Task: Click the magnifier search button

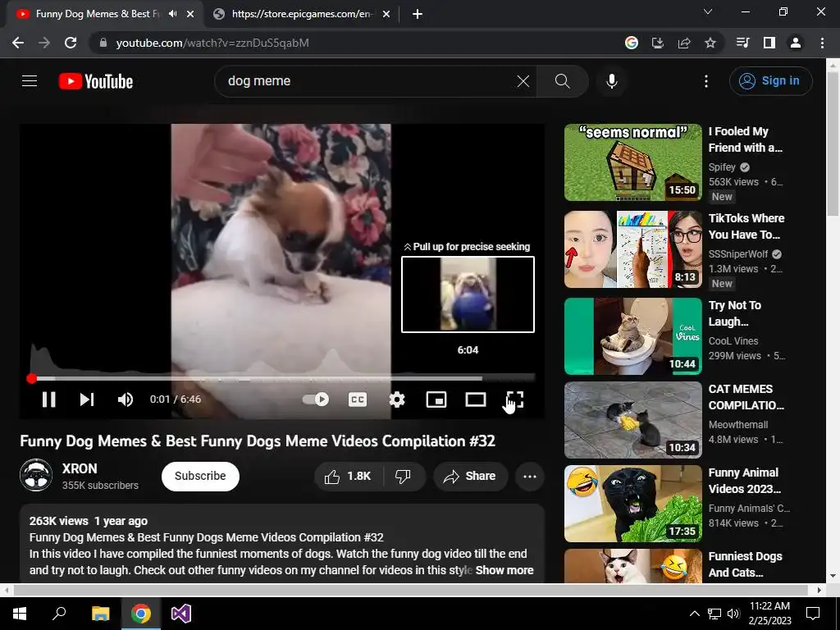Action: [x=563, y=81]
